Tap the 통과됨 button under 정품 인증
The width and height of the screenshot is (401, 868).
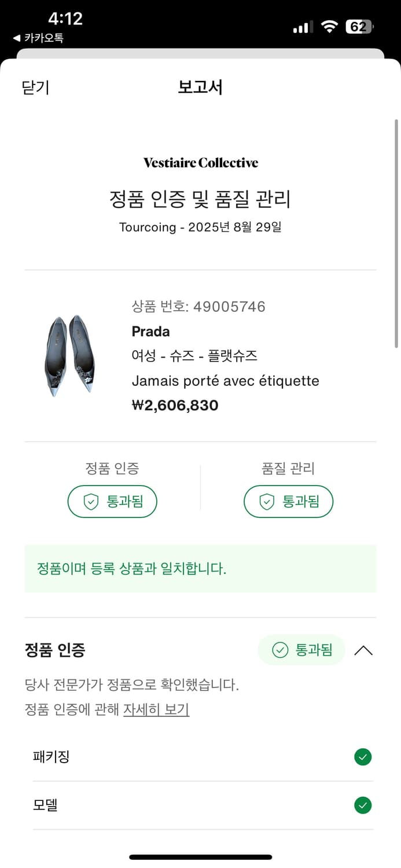pos(112,502)
